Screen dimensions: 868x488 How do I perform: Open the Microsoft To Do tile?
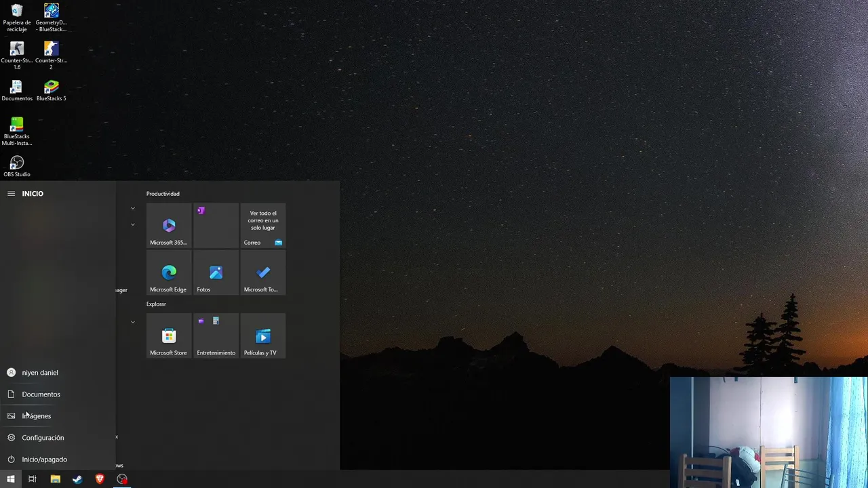pyautogui.click(x=263, y=272)
